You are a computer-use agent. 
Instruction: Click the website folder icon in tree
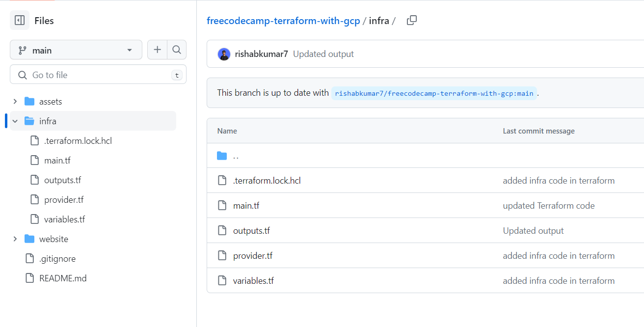point(29,239)
